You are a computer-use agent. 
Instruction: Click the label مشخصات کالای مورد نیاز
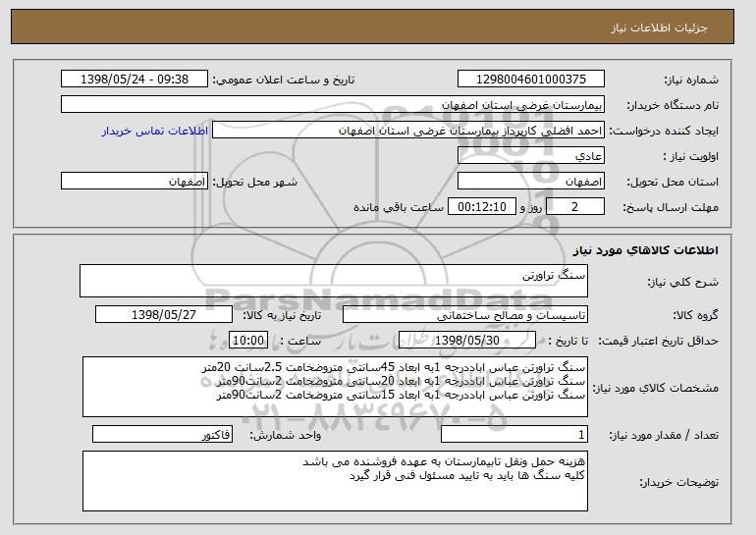656,388
